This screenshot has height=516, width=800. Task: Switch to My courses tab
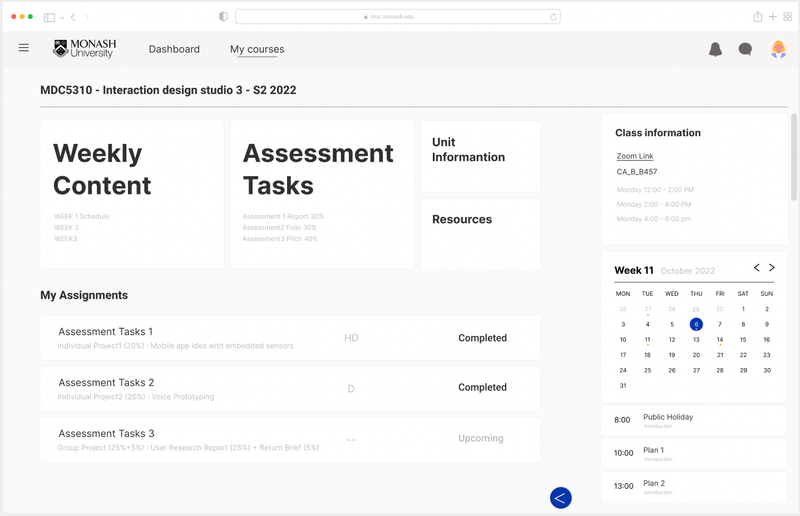[x=257, y=49]
